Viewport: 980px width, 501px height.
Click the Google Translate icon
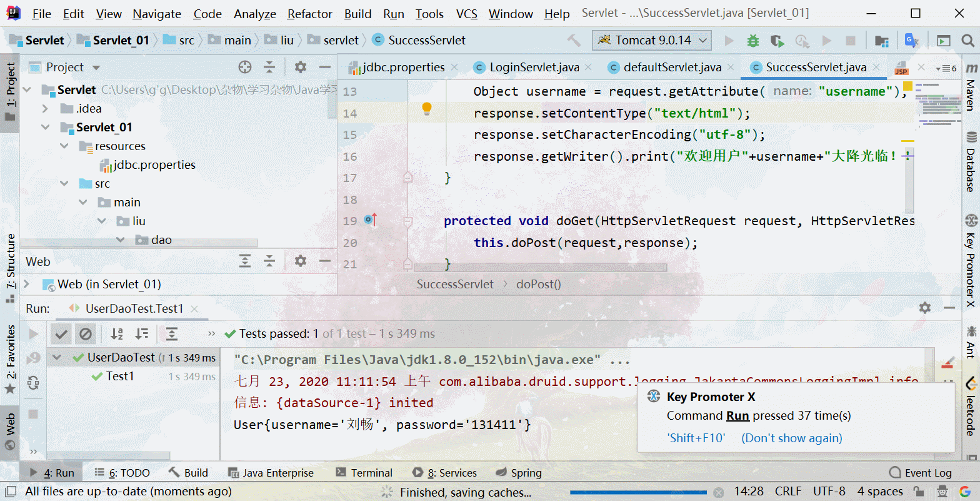point(912,41)
